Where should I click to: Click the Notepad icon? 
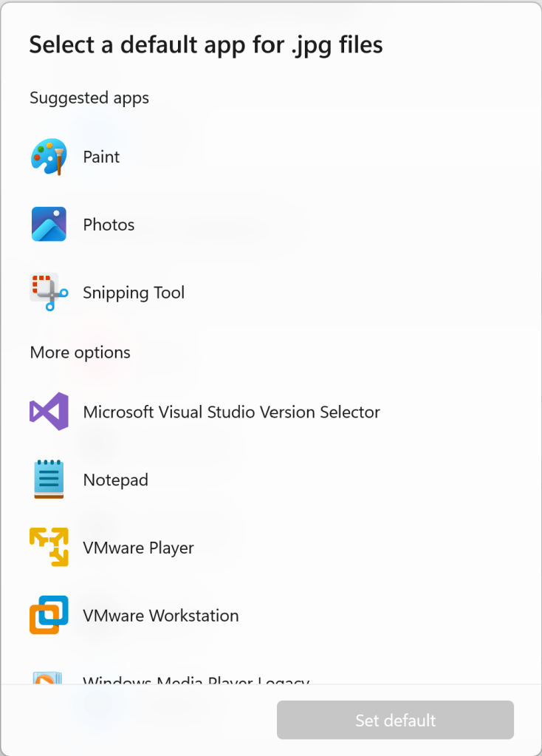(x=49, y=480)
